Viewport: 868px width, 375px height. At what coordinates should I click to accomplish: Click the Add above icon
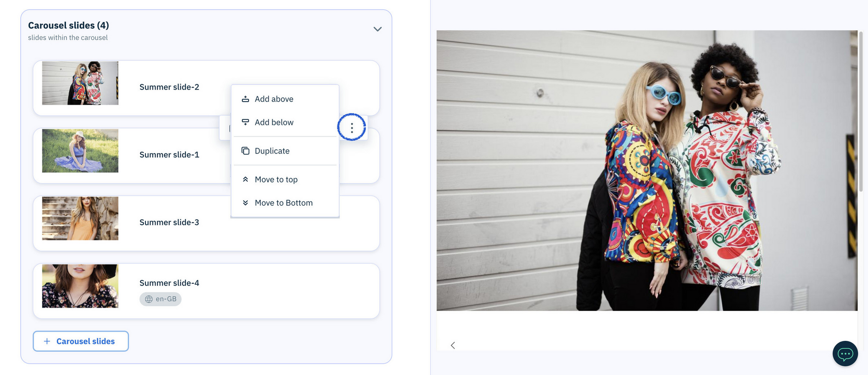245,99
